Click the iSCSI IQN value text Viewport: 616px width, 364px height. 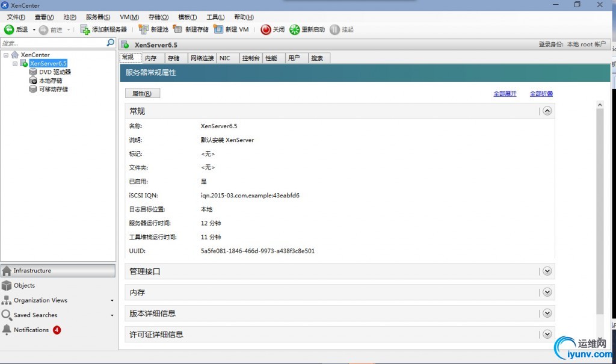[x=250, y=196]
